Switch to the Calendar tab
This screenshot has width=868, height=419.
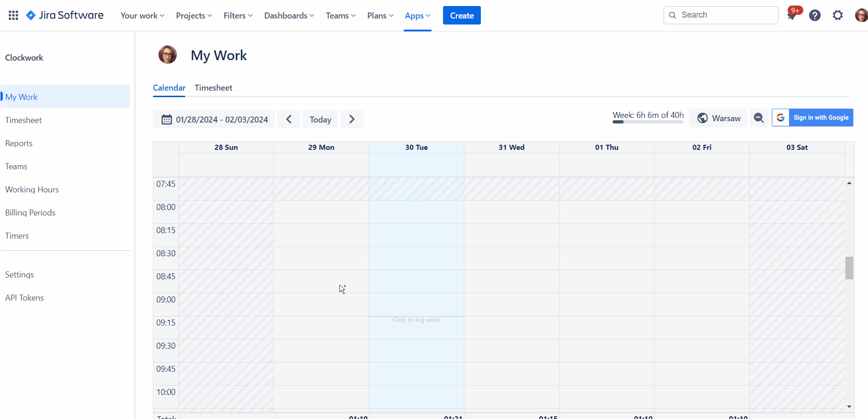coord(169,87)
